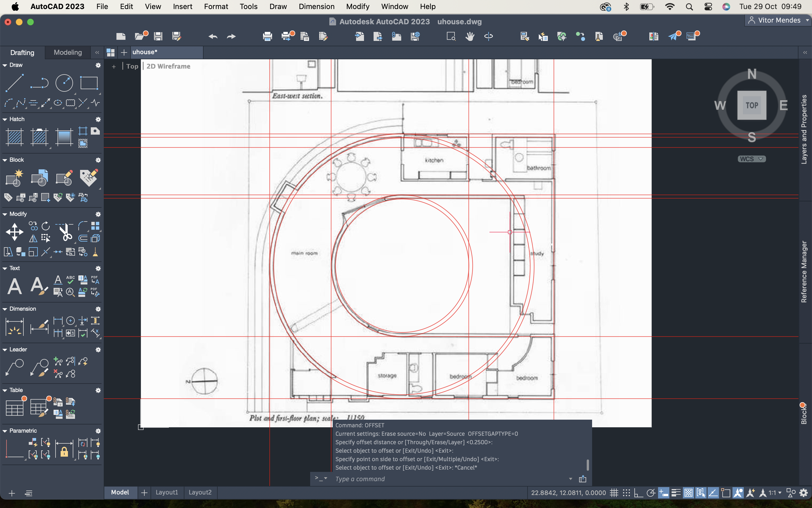
Task: Toggle object snap tracking in status bar
Action: pyautogui.click(x=713, y=493)
